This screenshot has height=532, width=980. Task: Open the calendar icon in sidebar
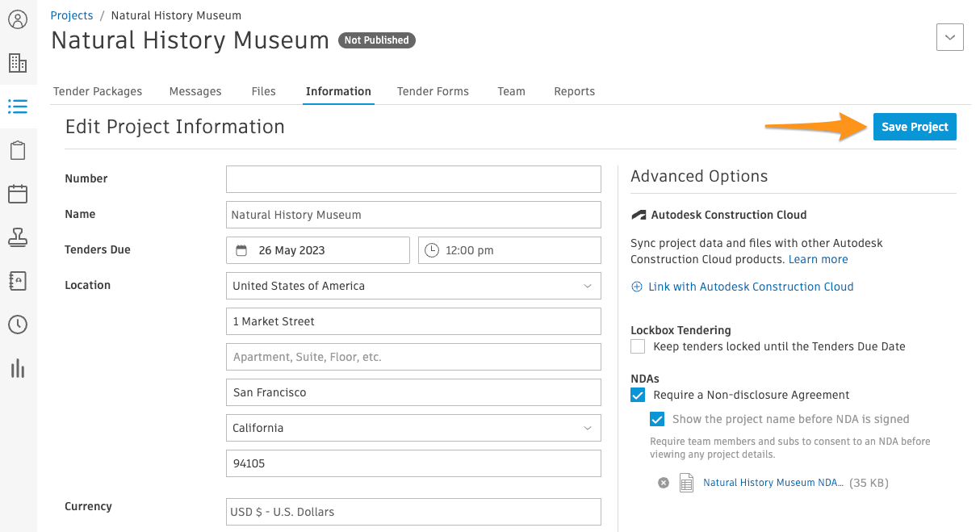[18, 194]
